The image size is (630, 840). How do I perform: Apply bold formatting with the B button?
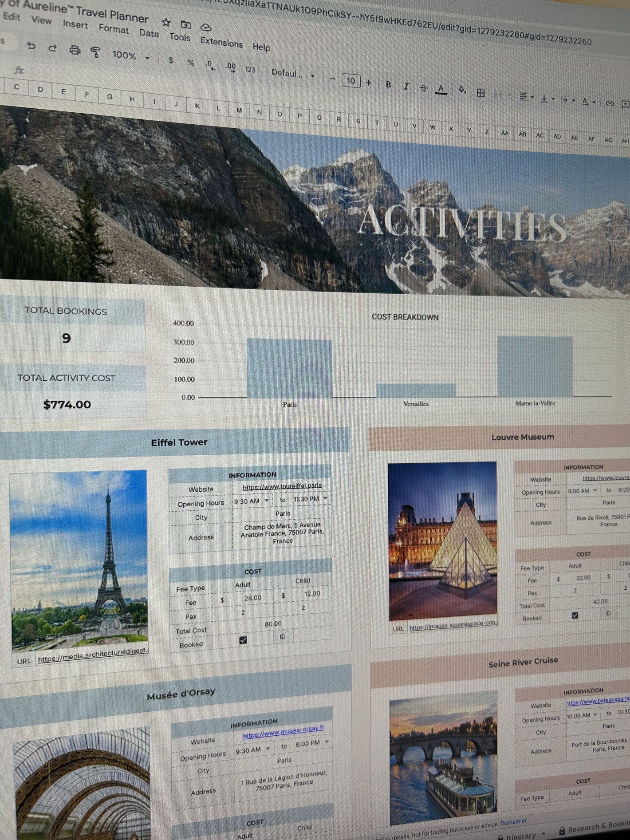click(x=388, y=84)
